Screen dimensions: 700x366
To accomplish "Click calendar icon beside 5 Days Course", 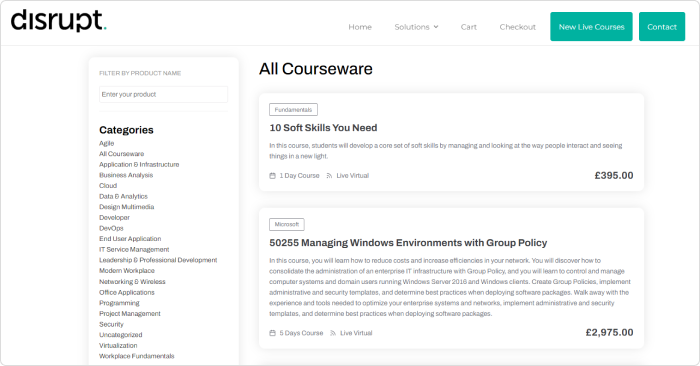I will click(272, 333).
